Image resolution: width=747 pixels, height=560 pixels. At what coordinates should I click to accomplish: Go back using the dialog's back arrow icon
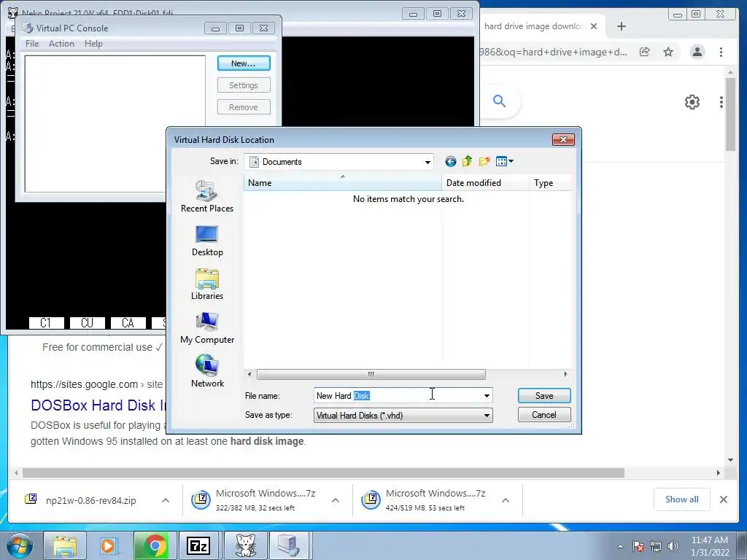tap(450, 161)
